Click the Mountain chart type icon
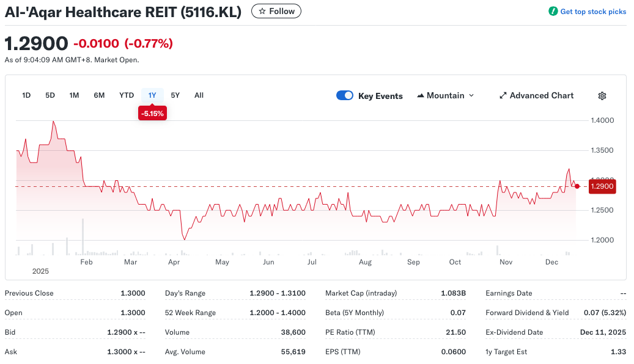The width and height of the screenshot is (634, 364). tap(421, 96)
